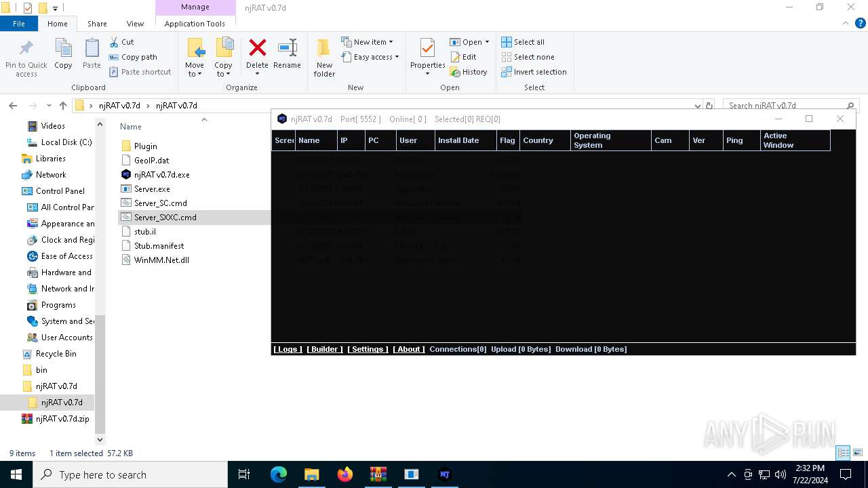Click the Pin to Quick access icon
This screenshot has height=488, width=868.
tap(26, 49)
